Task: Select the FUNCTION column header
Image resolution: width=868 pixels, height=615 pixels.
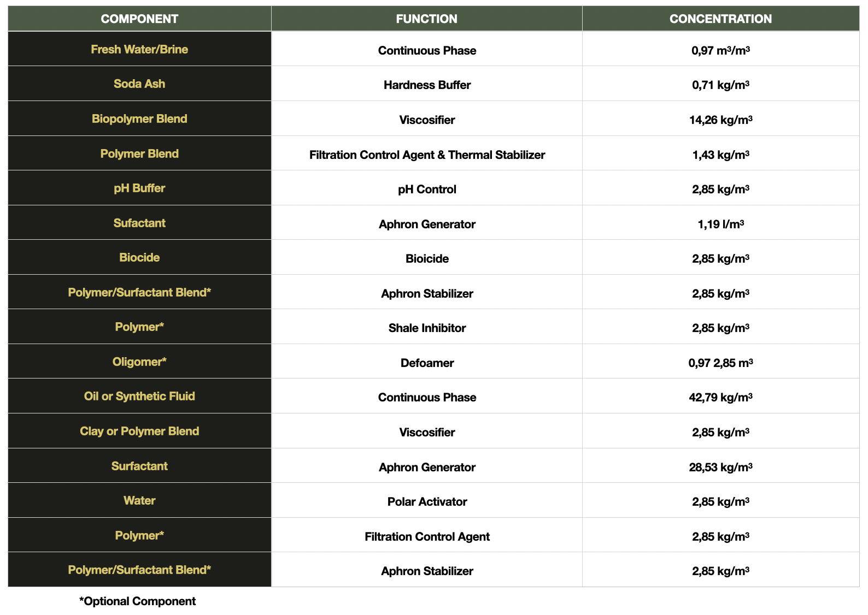Action: point(427,19)
